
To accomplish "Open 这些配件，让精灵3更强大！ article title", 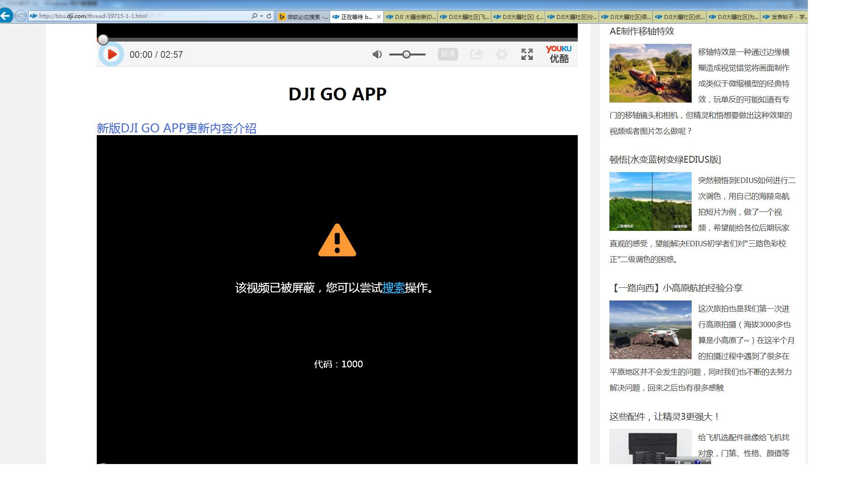I will (665, 417).
